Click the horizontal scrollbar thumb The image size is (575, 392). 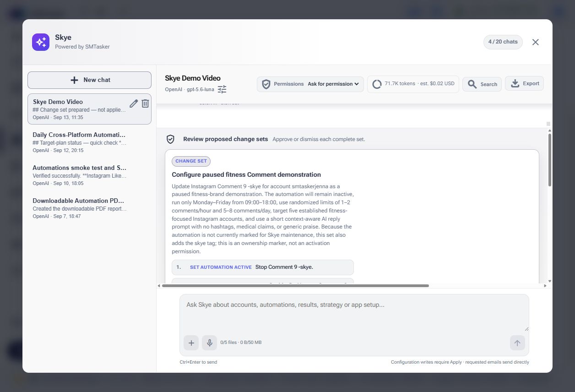pyautogui.click(x=295, y=286)
